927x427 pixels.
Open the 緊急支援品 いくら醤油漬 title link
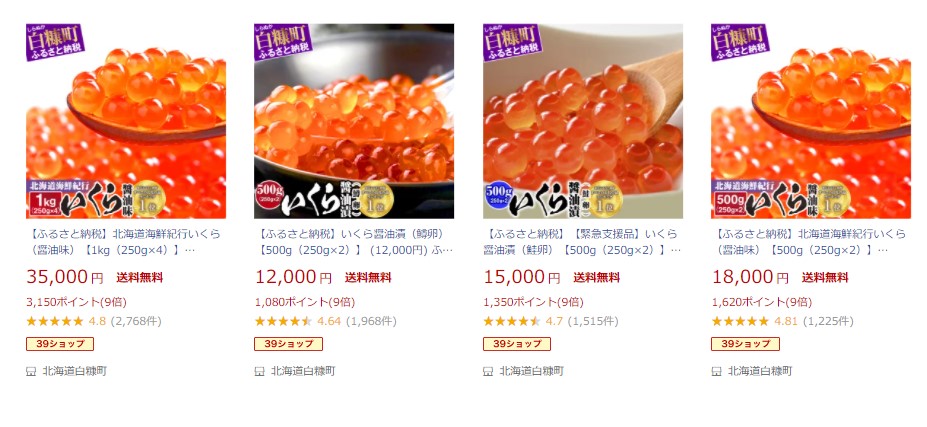pyautogui.click(x=582, y=242)
